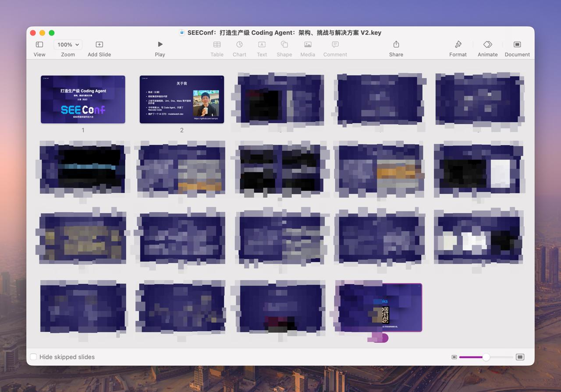Open the Document inspector
This screenshot has height=392, width=561.
(517, 44)
